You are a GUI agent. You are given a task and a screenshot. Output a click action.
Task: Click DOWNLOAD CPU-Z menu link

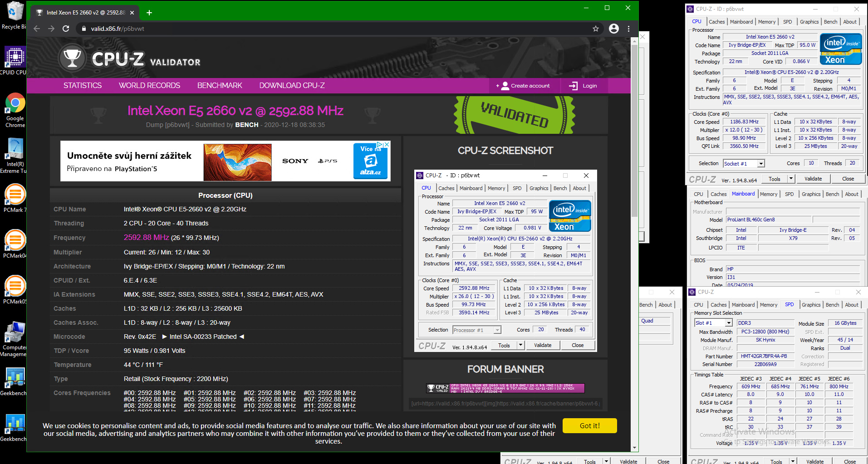point(292,86)
